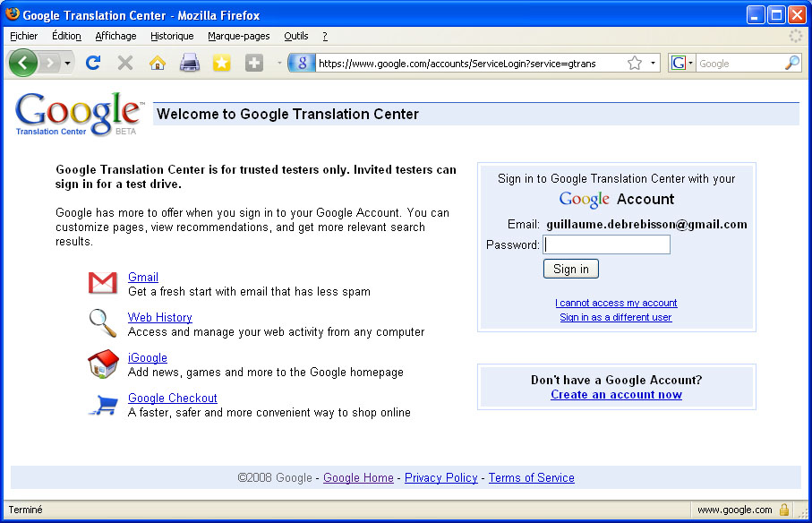Open the Outils menu
The width and height of the screenshot is (812, 523).
(295, 36)
